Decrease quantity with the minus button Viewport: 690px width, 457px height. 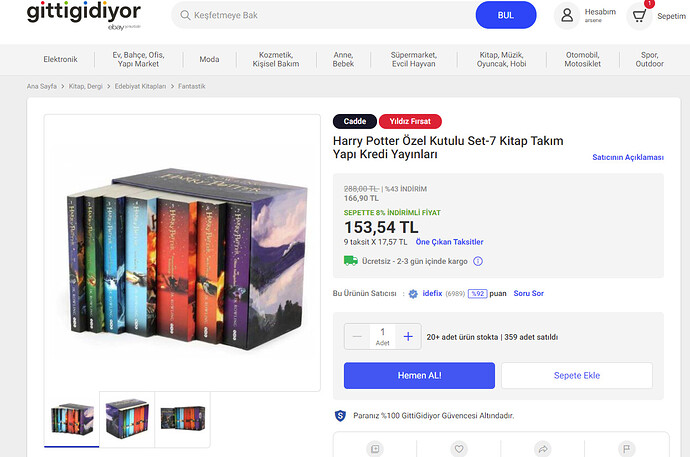tap(357, 336)
